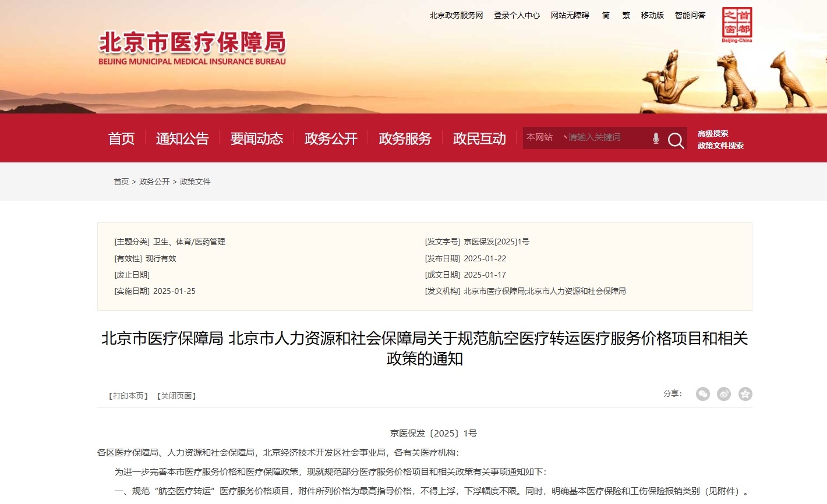
Task: Open 政民互动 in the navigation bar
Action: (x=479, y=139)
